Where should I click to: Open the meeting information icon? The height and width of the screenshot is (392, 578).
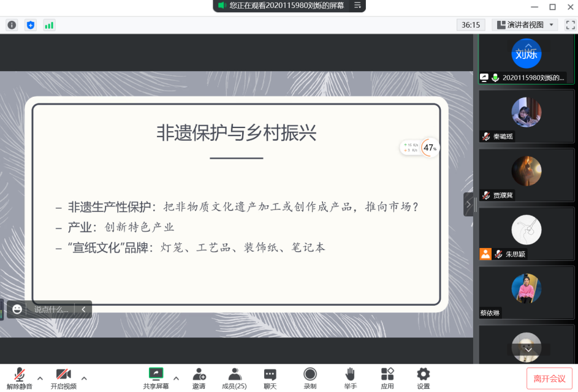[x=12, y=25]
